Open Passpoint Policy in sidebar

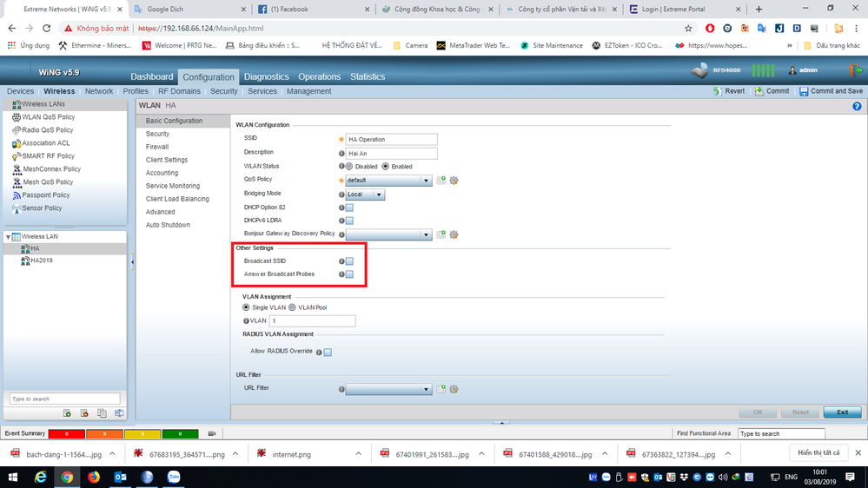pyautogui.click(x=41, y=195)
